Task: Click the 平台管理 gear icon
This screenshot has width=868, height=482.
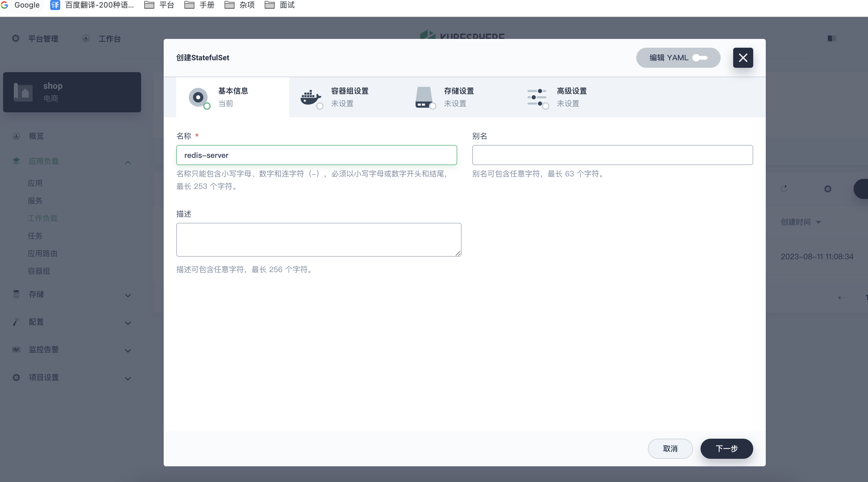Action: coord(15,39)
